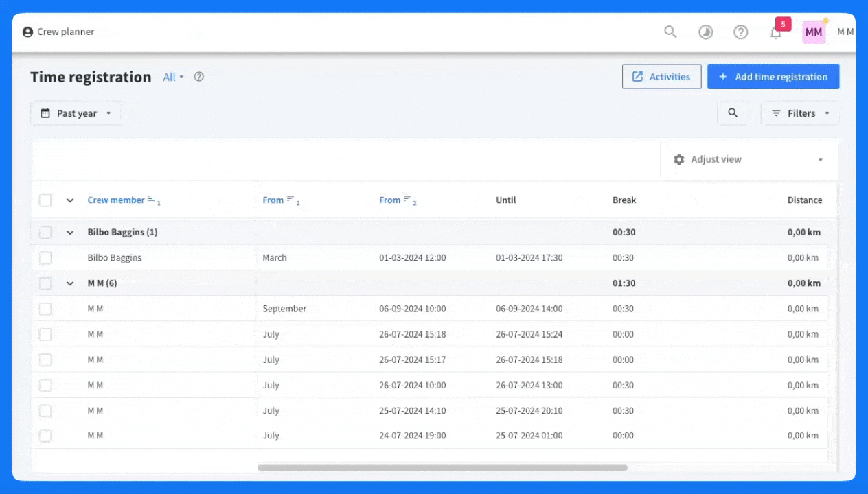The width and height of the screenshot is (868, 494).
Task: Tick the M M (6) group checkbox
Action: [x=45, y=283]
